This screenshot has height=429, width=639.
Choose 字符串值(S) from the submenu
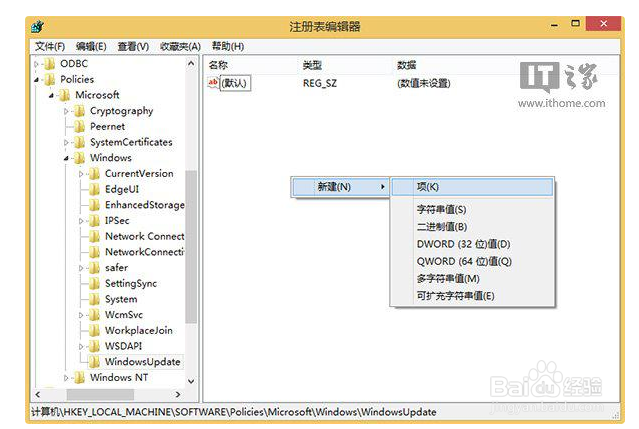tap(441, 209)
